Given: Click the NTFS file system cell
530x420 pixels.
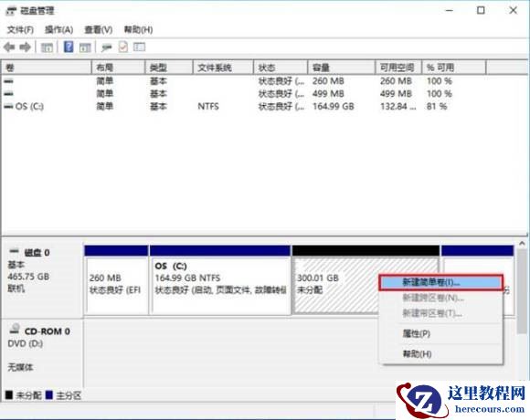Looking at the screenshot, I should click(208, 106).
